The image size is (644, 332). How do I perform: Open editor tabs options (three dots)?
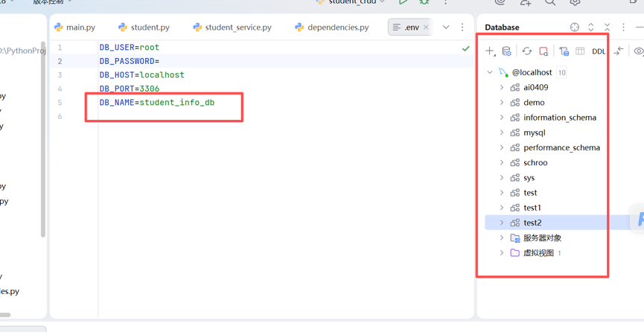[462, 27]
